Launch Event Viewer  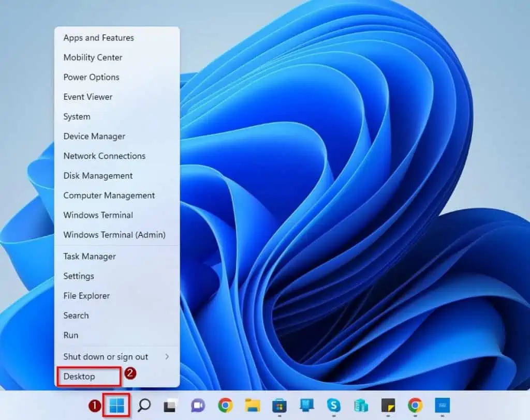point(117,97)
